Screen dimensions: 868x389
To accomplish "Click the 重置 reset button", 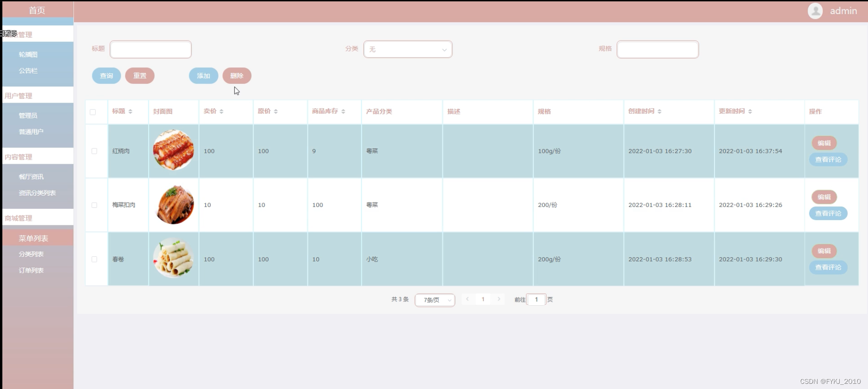I will (x=140, y=76).
